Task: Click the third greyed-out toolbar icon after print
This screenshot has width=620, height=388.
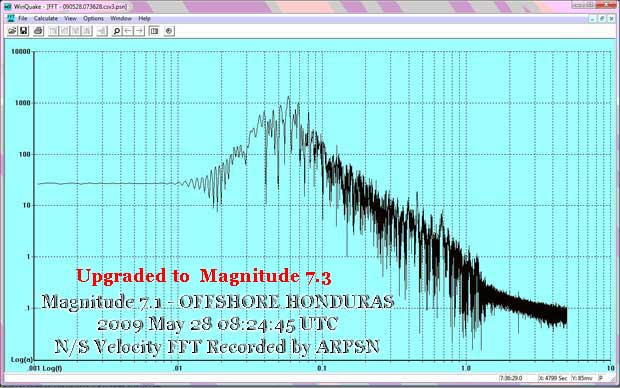Action: pos(76,31)
